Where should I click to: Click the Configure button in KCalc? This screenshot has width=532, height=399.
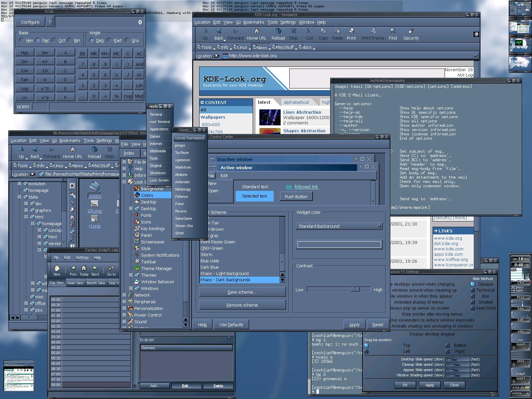tap(30, 22)
